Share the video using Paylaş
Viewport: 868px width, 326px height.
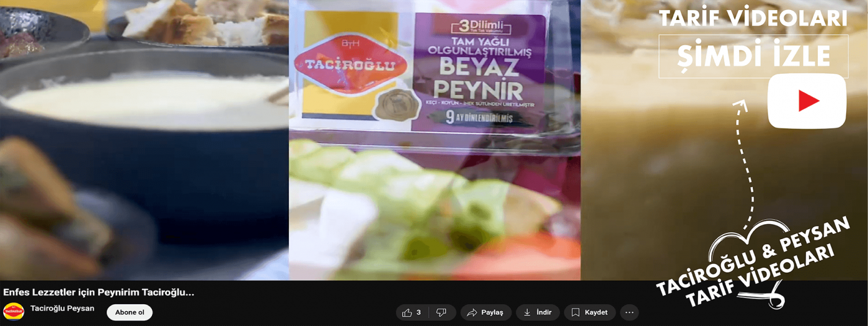[485, 312]
